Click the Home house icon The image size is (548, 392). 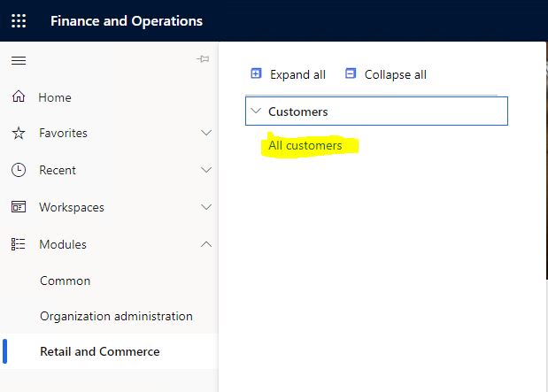[19, 96]
